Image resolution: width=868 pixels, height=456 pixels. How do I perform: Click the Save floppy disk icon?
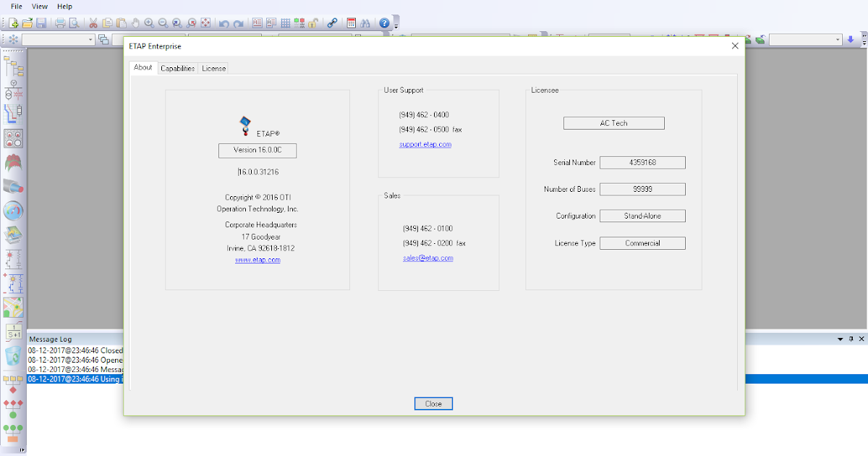tap(41, 23)
